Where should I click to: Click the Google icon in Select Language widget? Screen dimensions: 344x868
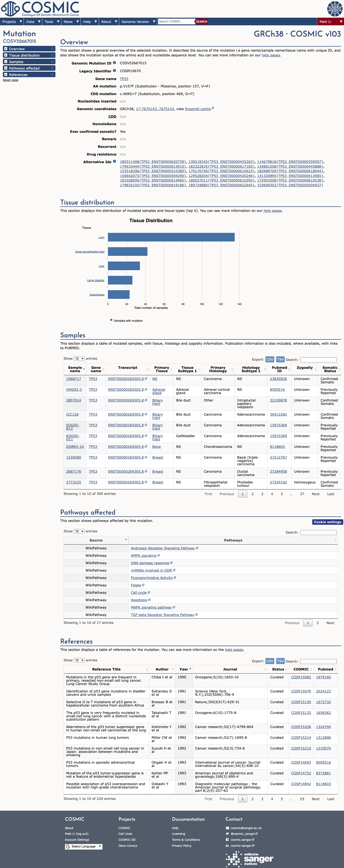coord(68,847)
